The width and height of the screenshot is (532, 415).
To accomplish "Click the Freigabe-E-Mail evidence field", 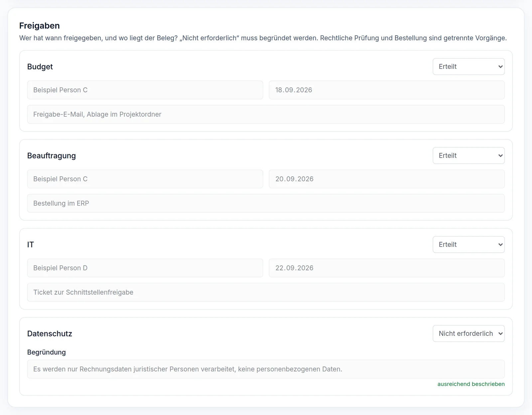I will coord(266,114).
